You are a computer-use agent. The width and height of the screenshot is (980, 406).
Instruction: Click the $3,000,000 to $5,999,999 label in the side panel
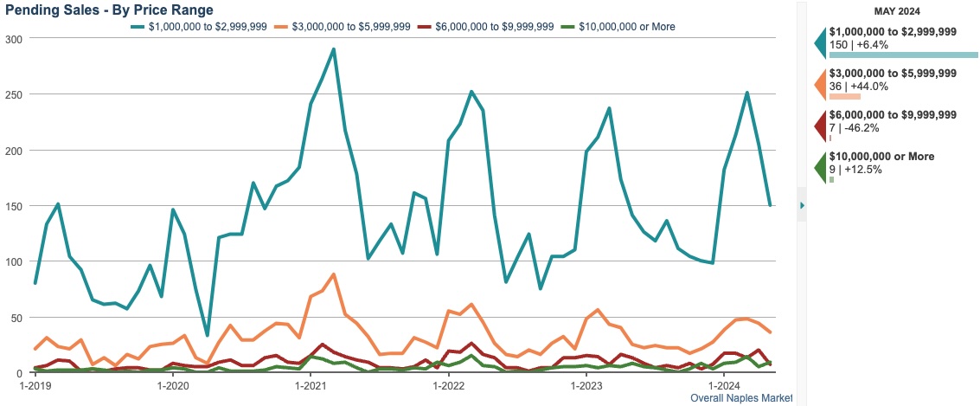(893, 74)
